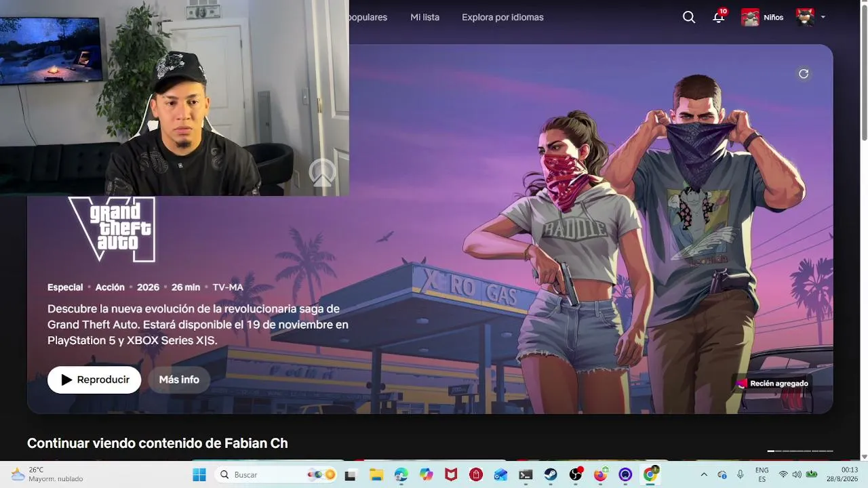
Task: Open Task View from the taskbar
Action: coord(351,475)
